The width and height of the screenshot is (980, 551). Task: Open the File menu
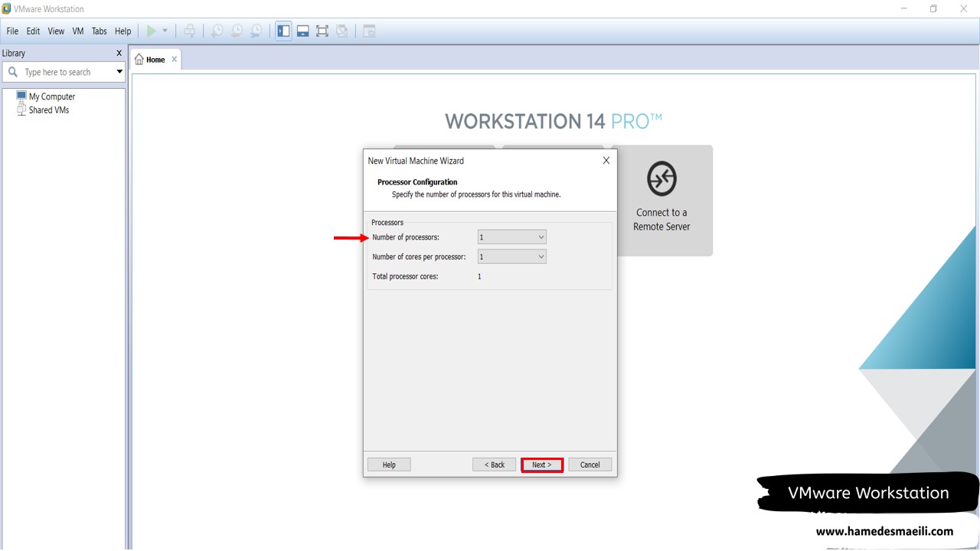pos(12,31)
